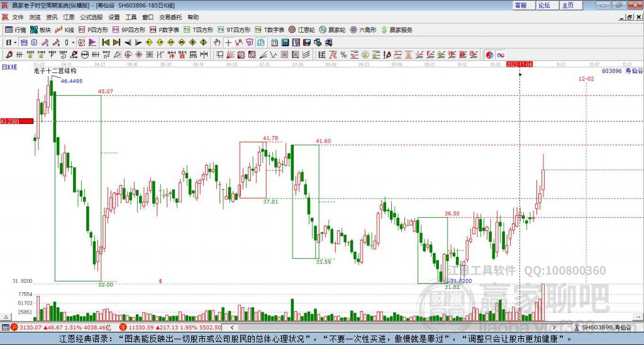Click the calendar date icon
Image resolution: width=644 pixels, height=345 pixels.
pyautogui.click(x=274, y=42)
